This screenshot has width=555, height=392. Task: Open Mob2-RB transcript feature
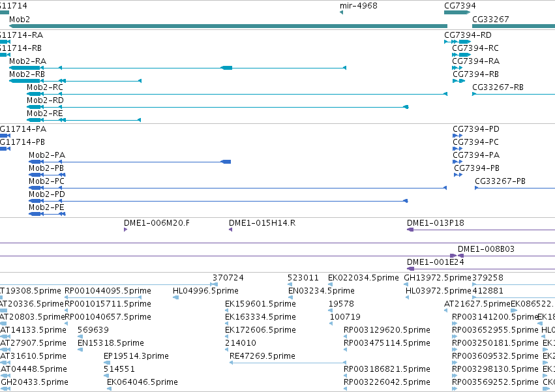coord(76,81)
